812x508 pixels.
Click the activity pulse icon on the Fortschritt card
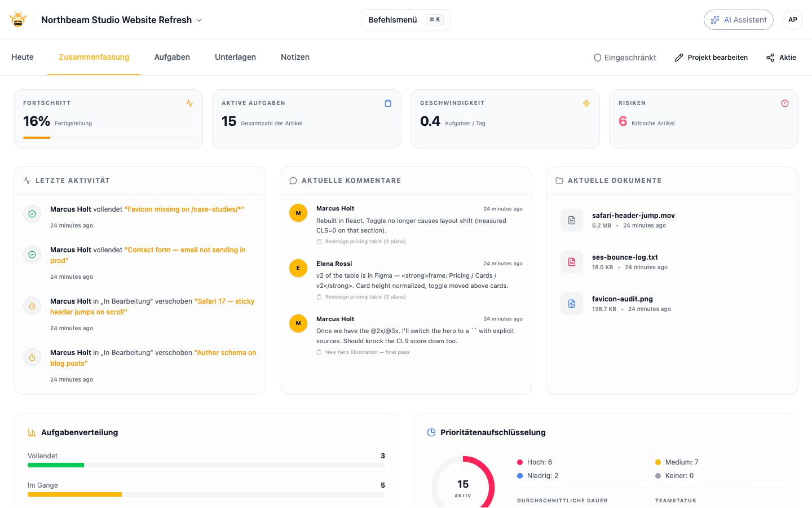point(190,103)
